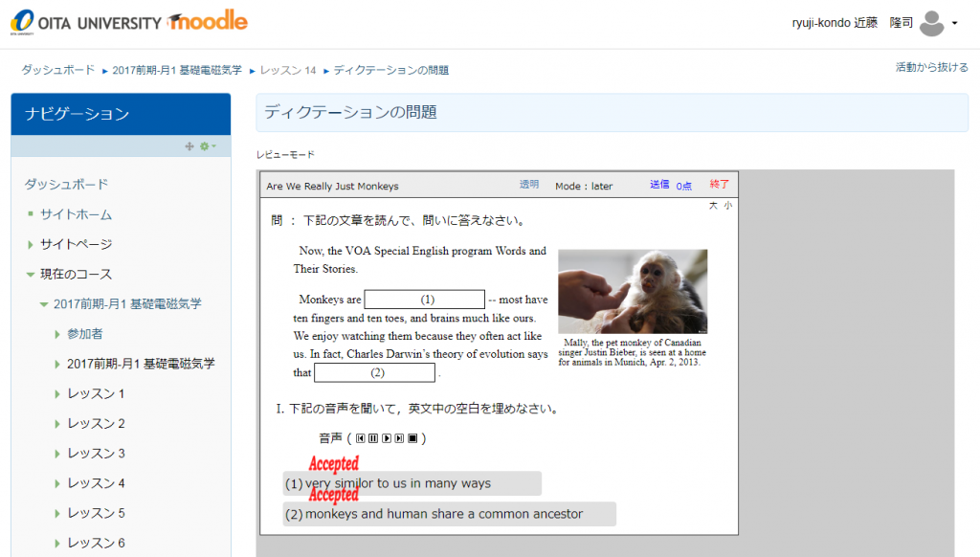Click the 送信 submit link

pos(659,185)
